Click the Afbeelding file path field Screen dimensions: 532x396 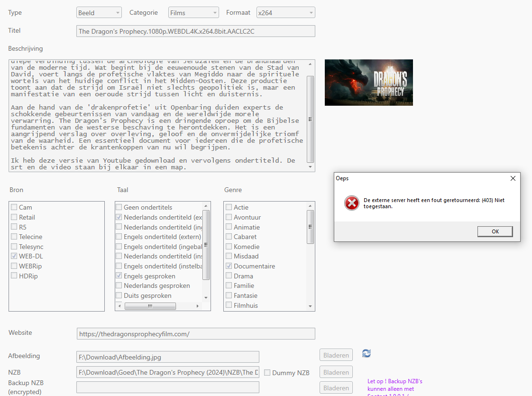167,357
